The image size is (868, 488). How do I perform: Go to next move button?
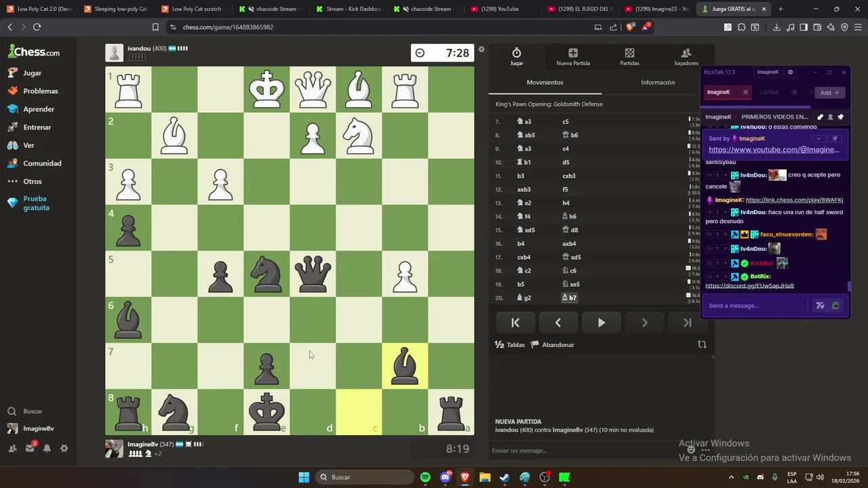[644, 323]
